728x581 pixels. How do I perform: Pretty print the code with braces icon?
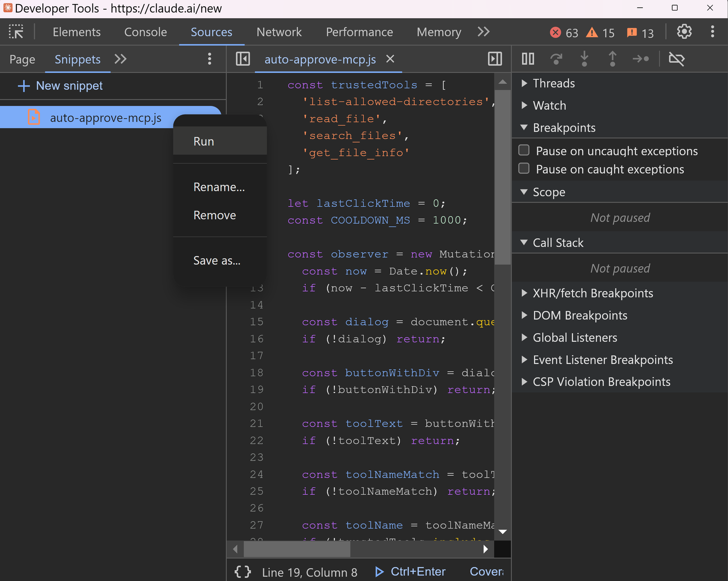(243, 572)
